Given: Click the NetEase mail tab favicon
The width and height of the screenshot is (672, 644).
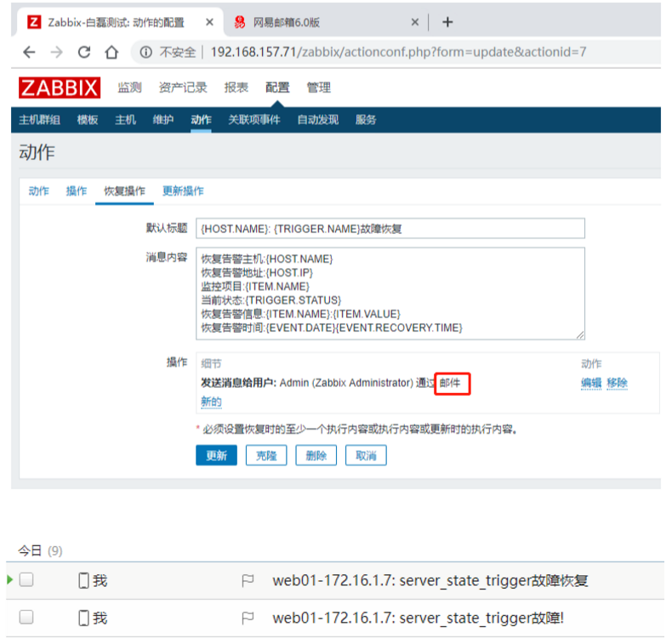Looking at the screenshot, I should point(240,22).
